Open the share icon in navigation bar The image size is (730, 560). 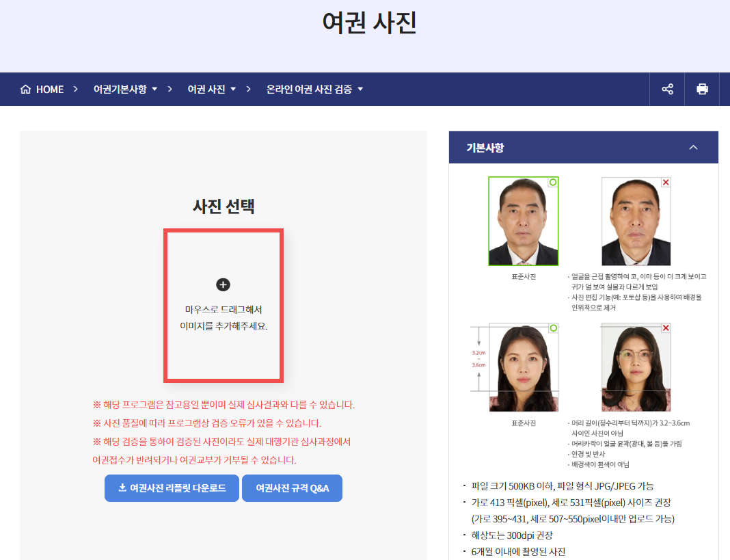tap(667, 89)
